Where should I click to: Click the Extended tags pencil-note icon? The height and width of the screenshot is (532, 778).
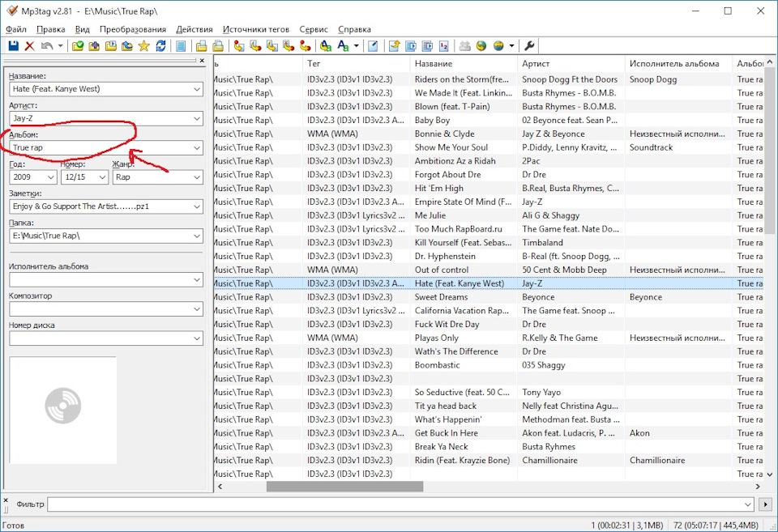[x=373, y=46]
